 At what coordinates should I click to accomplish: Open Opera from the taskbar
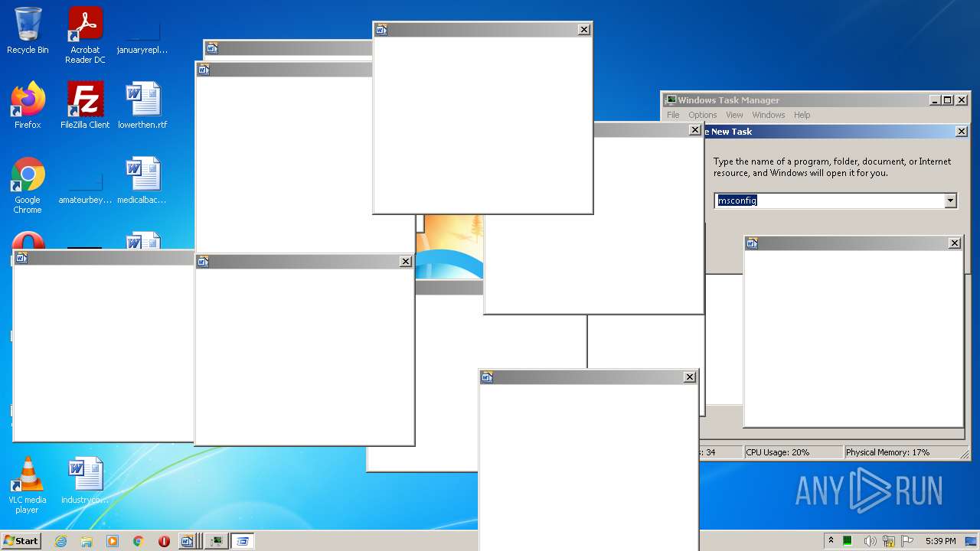click(164, 541)
